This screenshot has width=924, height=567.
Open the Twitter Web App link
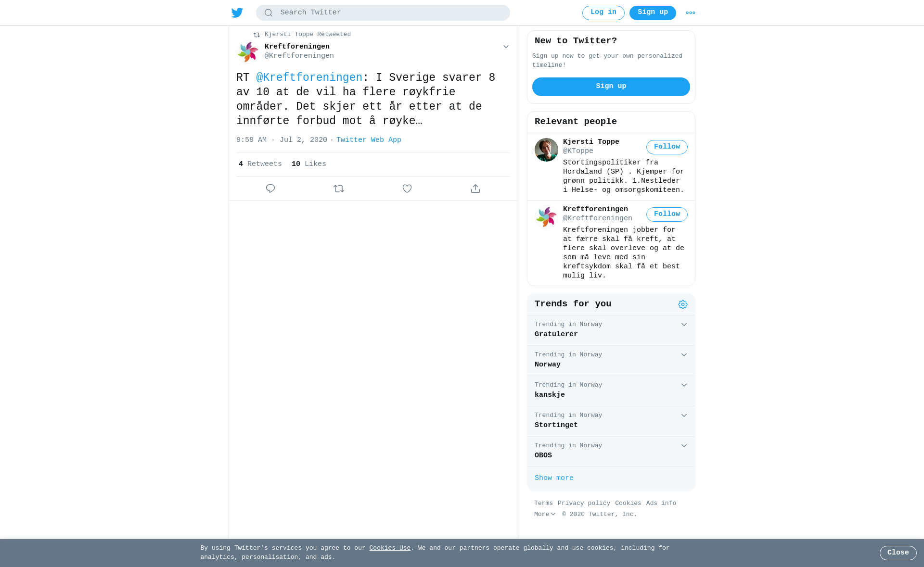(369, 140)
